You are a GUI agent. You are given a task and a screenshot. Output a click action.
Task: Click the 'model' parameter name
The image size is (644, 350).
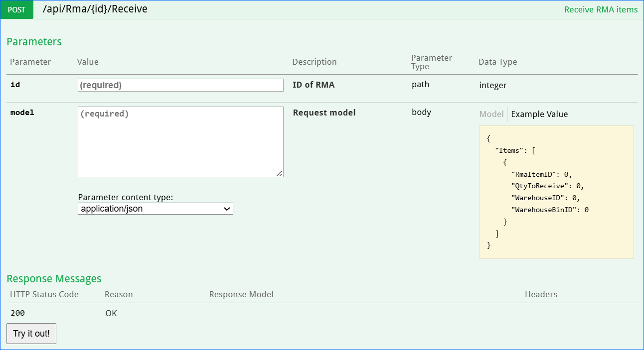22,113
